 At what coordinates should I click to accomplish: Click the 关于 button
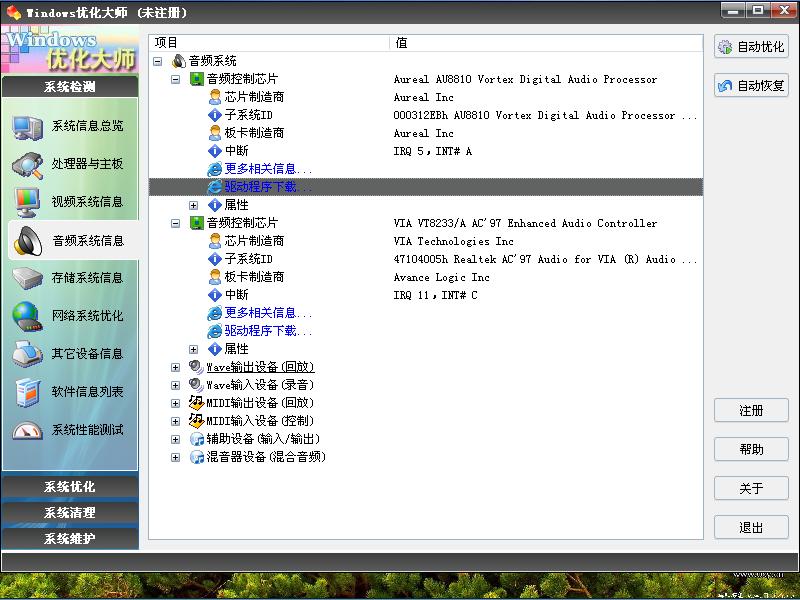pyautogui.click(x=752, y=488)
